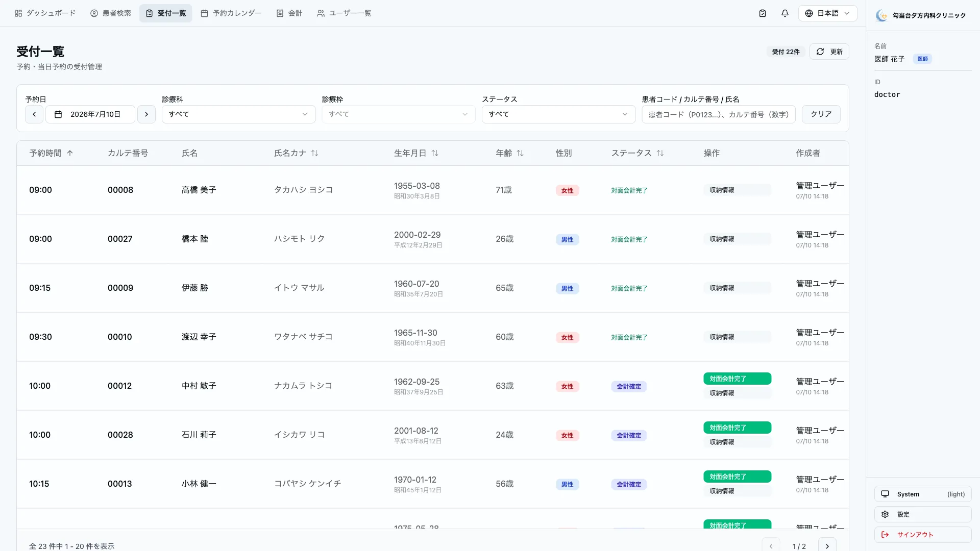Open the ステータス filter dropdown
This screenshot has width=980, height=551.
coord(558,114)
